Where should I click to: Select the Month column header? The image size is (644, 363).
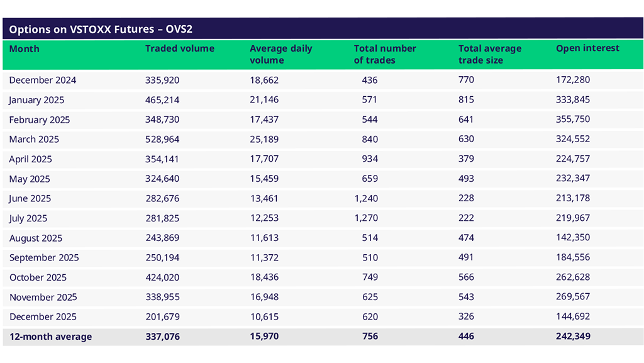(x=24, y=48)
